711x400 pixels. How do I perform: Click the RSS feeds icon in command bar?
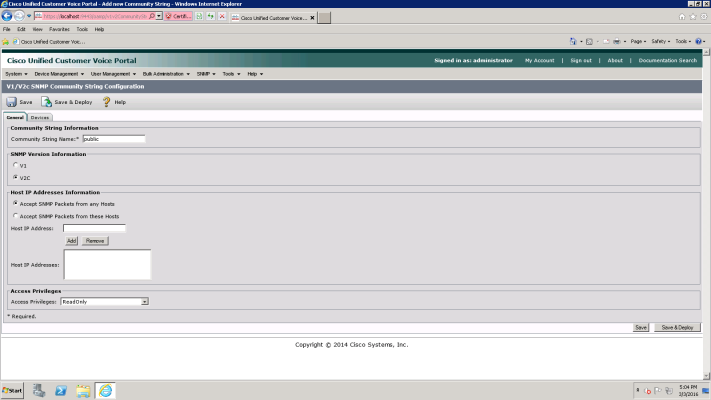(589, 41)
